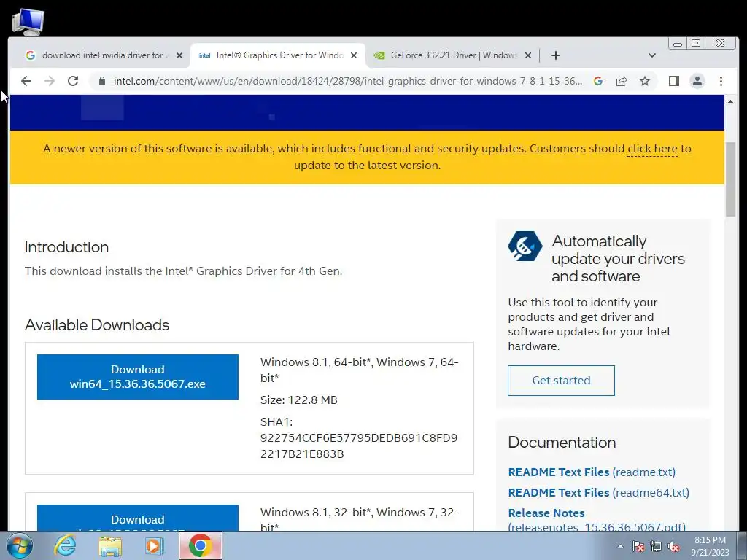This screenshot has width=747, height=560.
Task: Go back to the previous page
Action: [x=26, y=81]
